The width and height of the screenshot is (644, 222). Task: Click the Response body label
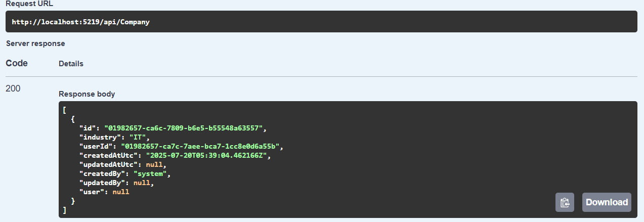coord(87,94)
